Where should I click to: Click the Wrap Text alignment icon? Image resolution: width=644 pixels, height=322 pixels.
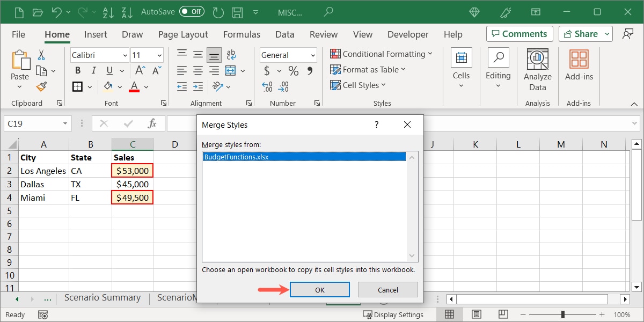(x=231, y=54)
